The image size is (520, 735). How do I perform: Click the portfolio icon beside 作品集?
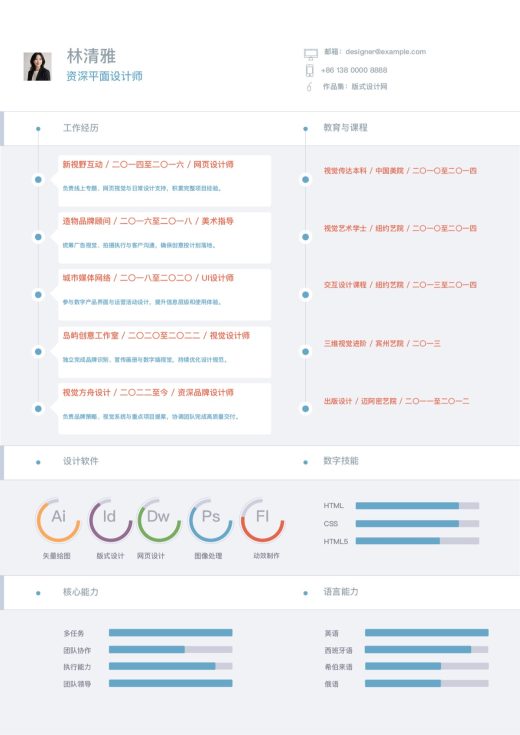click(309, 87)
